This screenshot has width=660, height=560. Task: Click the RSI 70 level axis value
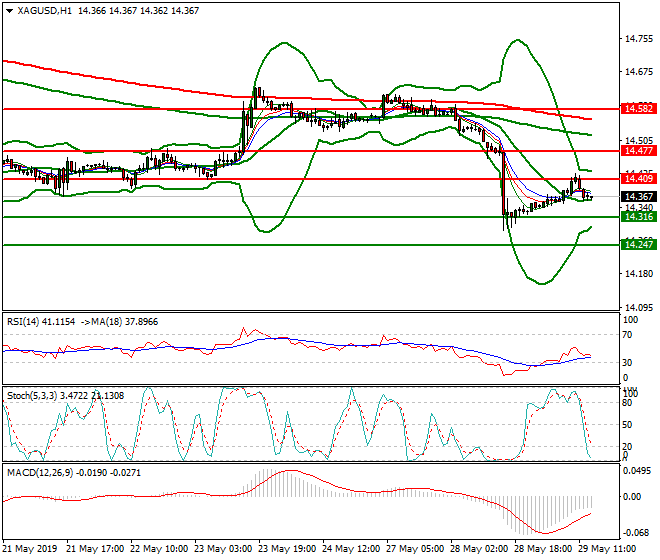point(627,335)
